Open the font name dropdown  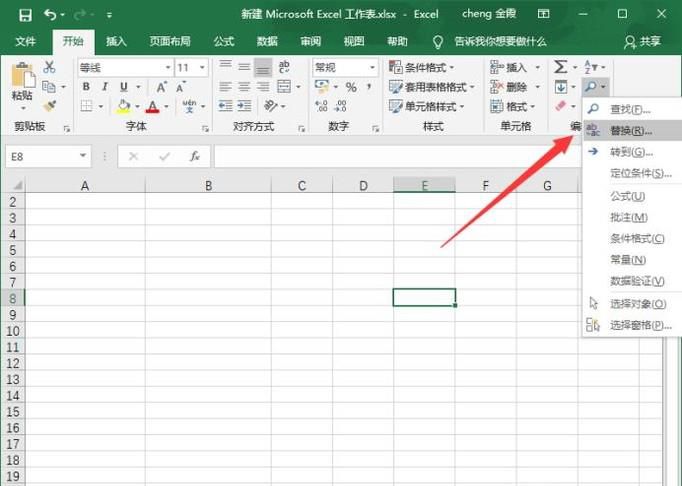tap(167, 67)
